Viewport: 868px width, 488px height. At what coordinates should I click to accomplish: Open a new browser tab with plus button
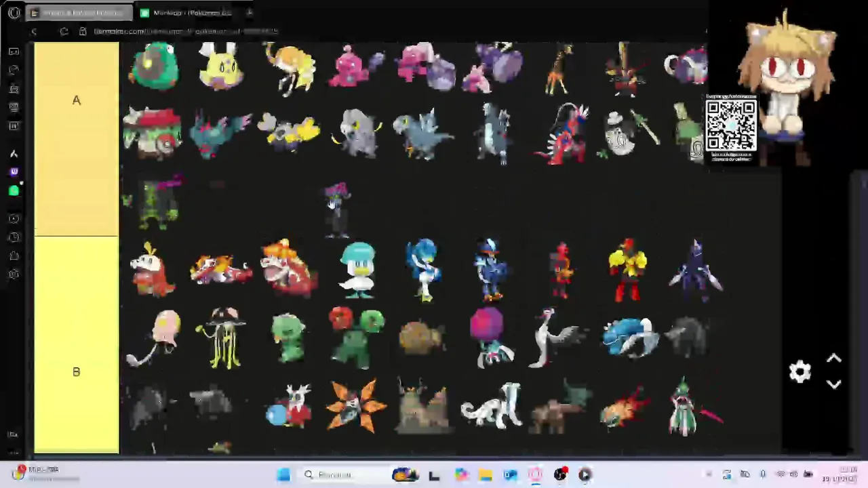[x=250, y=12]
